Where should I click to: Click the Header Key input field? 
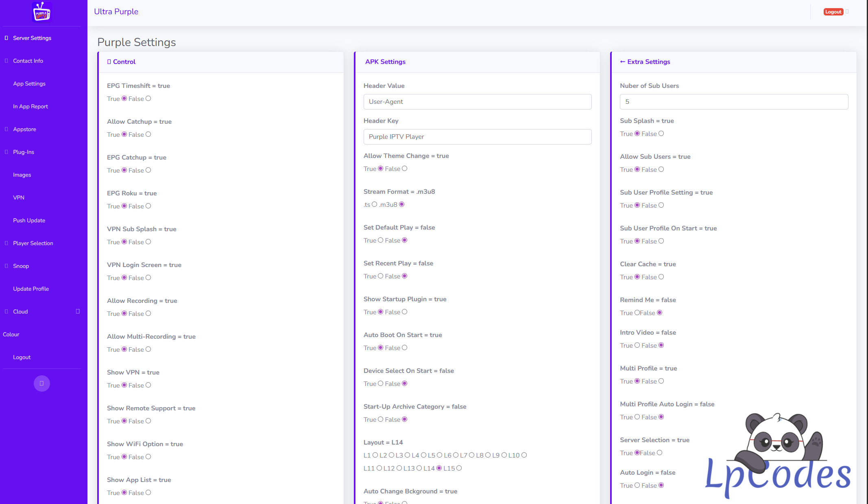[477, 137]
